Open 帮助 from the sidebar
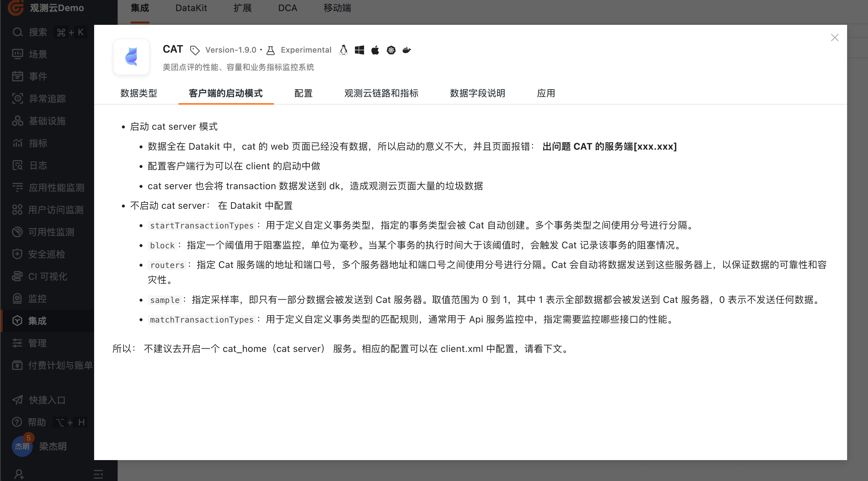 pyautogui.click(x=37, y=422)
